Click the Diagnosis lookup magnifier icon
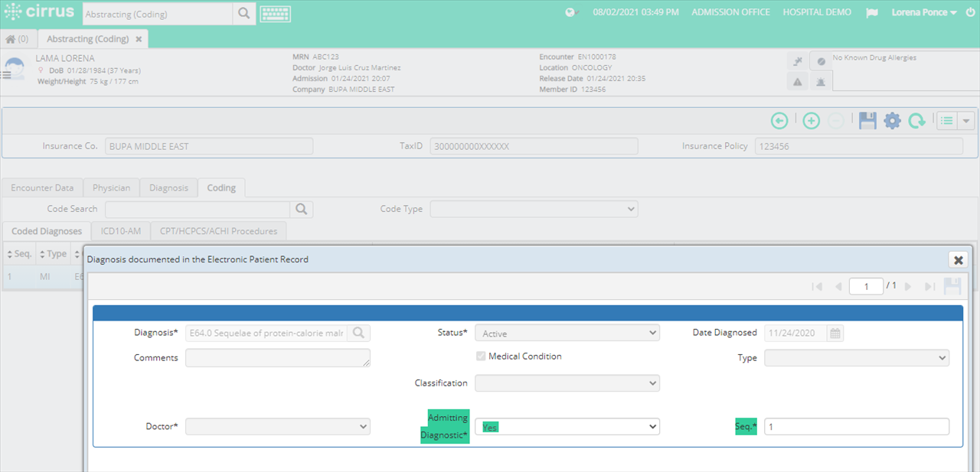Viewport: 980px width, 472px height. coord(358,334)
